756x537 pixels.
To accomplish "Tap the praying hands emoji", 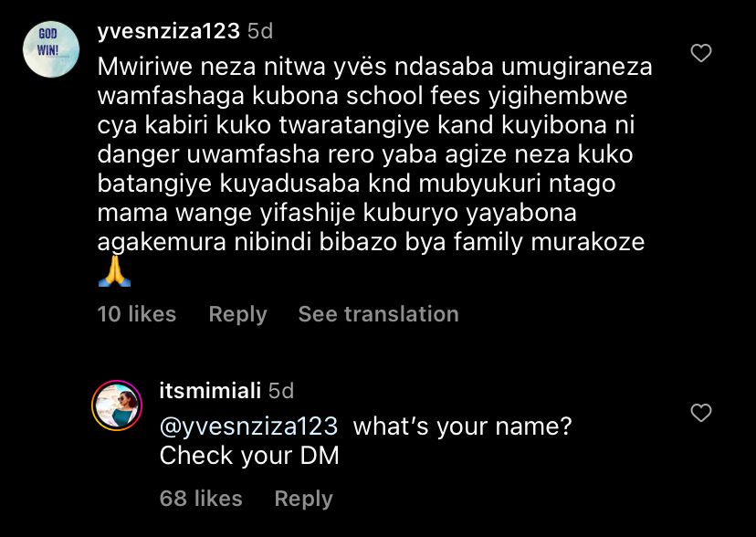I will click(115, 271).
